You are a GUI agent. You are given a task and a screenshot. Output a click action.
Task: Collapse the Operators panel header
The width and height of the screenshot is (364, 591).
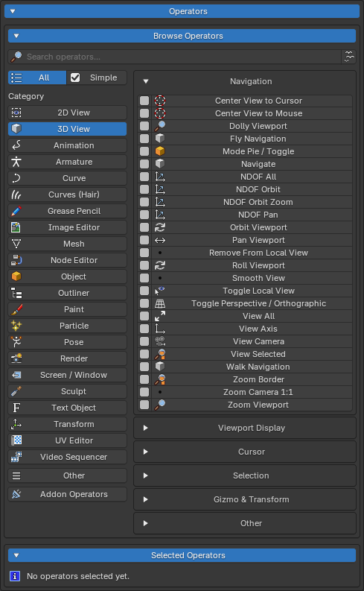[182, 11]
